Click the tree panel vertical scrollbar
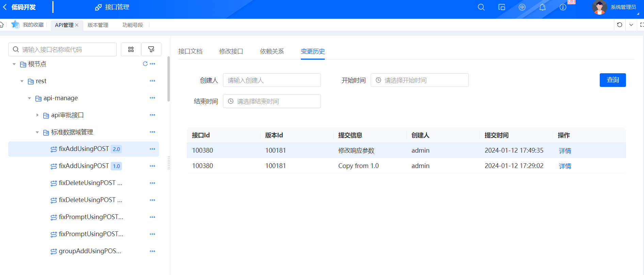This screenshot has height=275, width=644. click(168, 79)
